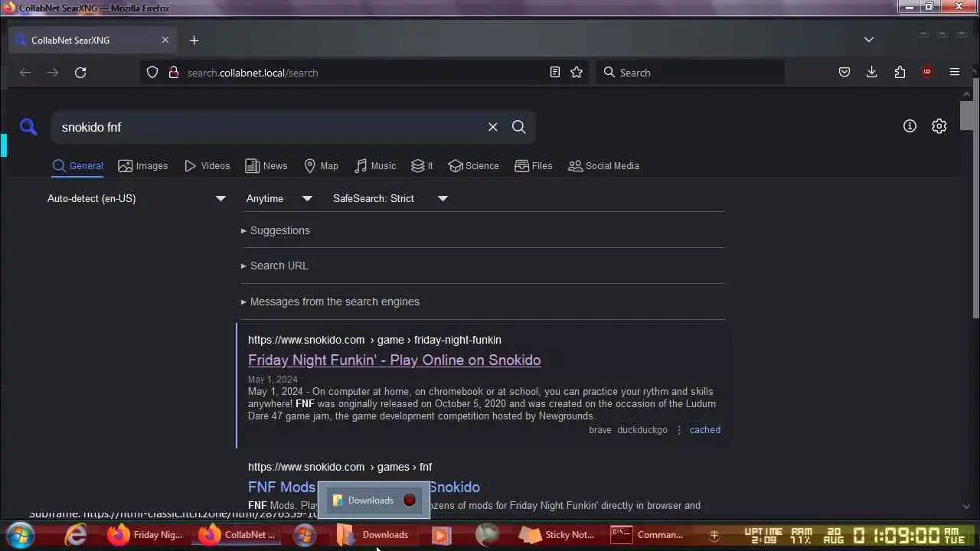Open the cached link of first result
The height and width of the screenshot is (551, 980).
pos(705,430)
